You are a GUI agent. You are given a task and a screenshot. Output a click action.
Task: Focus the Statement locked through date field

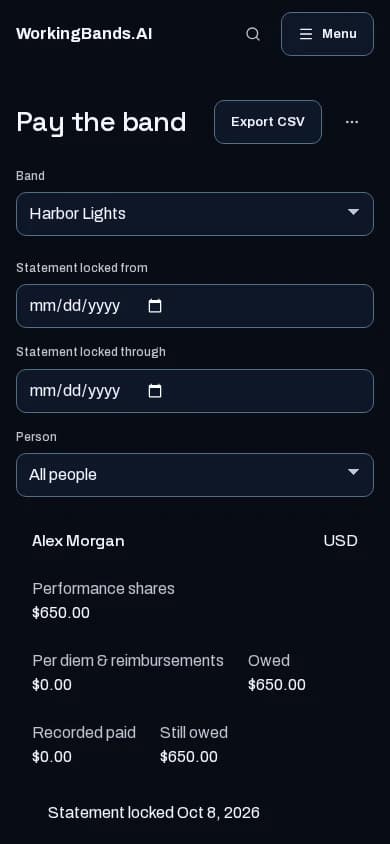point(195,391)
